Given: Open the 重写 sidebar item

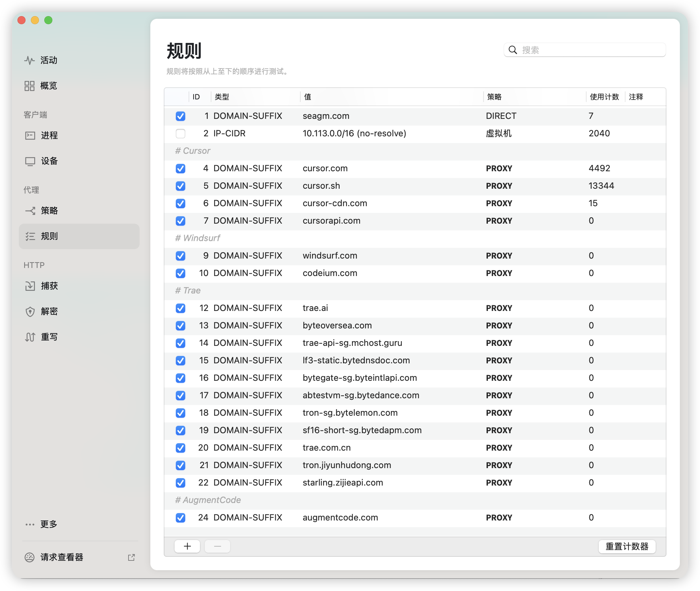Looking at the screenshot, I should tap(79, 337).
